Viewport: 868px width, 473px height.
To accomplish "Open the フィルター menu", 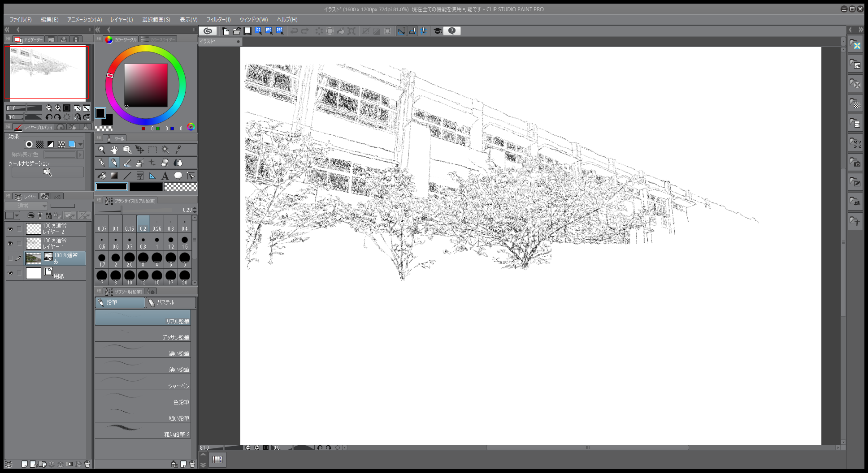I will click(218, 20).
